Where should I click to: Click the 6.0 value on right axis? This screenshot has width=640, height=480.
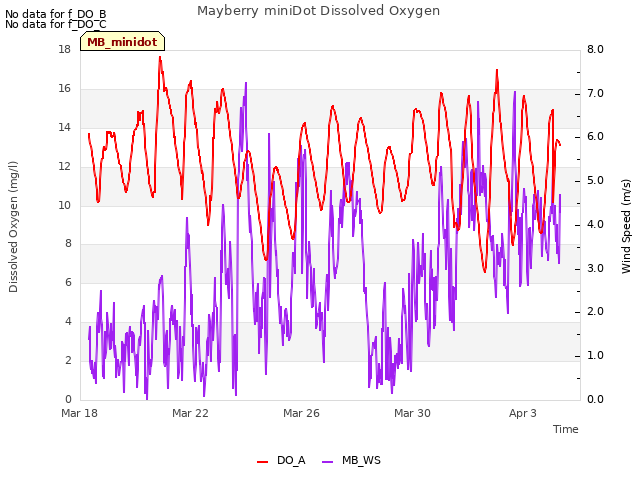(x=595, y=137)
